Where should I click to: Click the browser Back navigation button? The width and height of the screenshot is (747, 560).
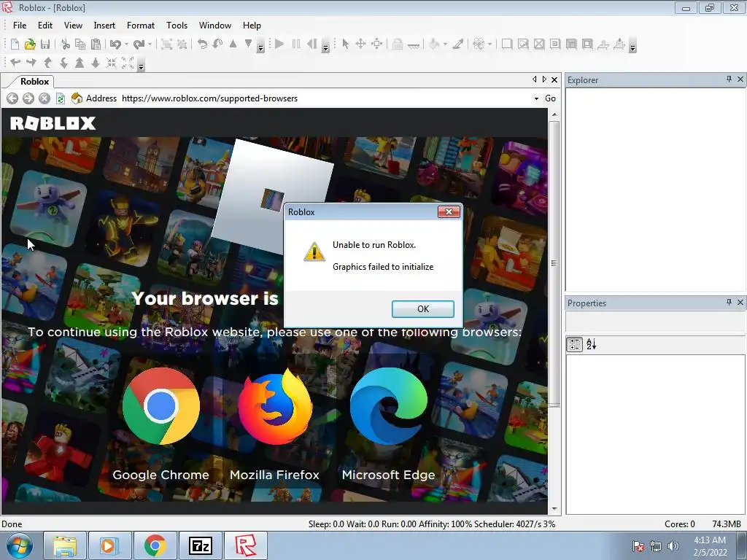pyautogui.click(x=12, y=98)
